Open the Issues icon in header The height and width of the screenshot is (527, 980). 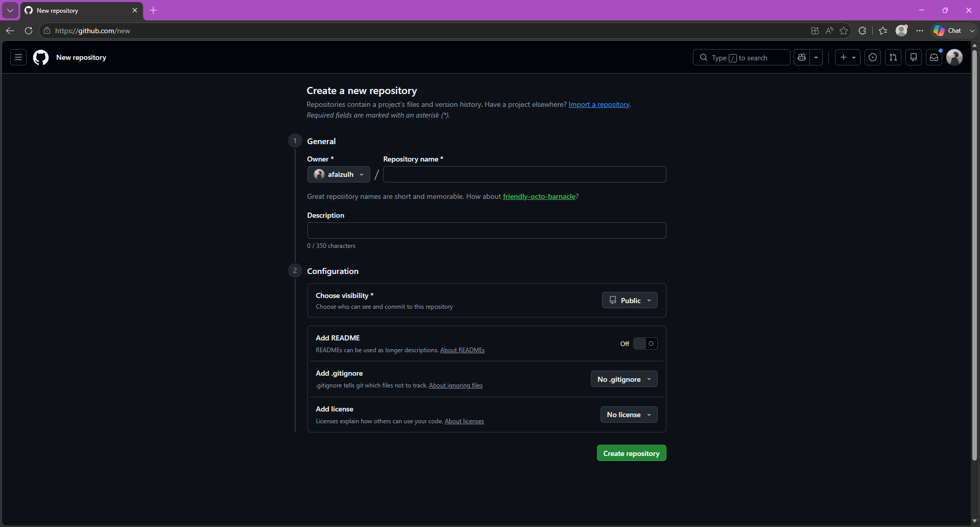pos(873,57)
